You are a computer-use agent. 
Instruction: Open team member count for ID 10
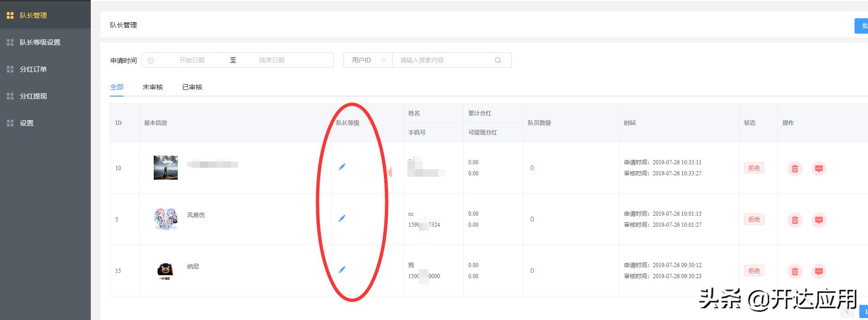(x=532, y=168)
